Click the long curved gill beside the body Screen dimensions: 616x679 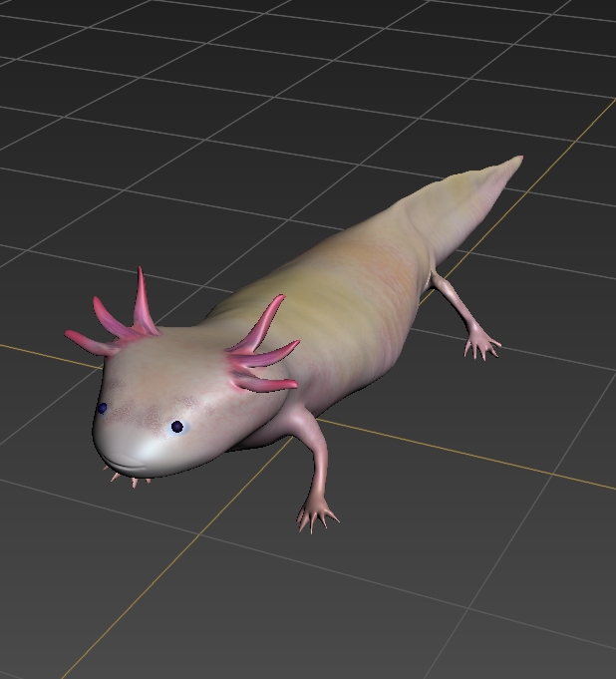(x=261, y=324)
